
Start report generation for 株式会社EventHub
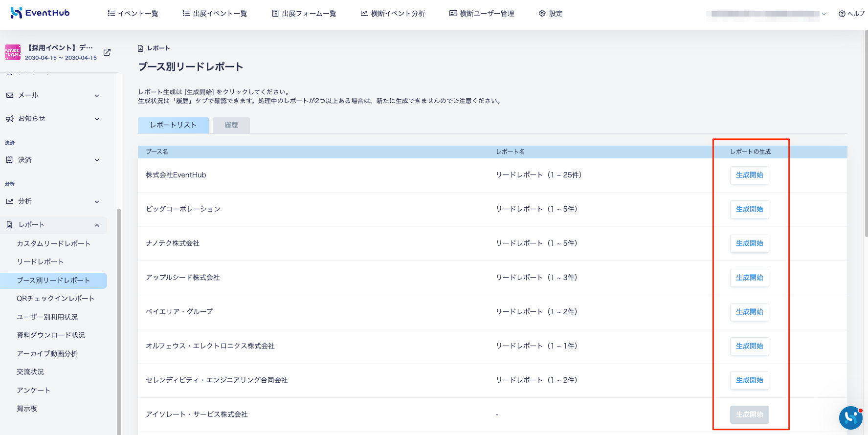coord(749,175)
